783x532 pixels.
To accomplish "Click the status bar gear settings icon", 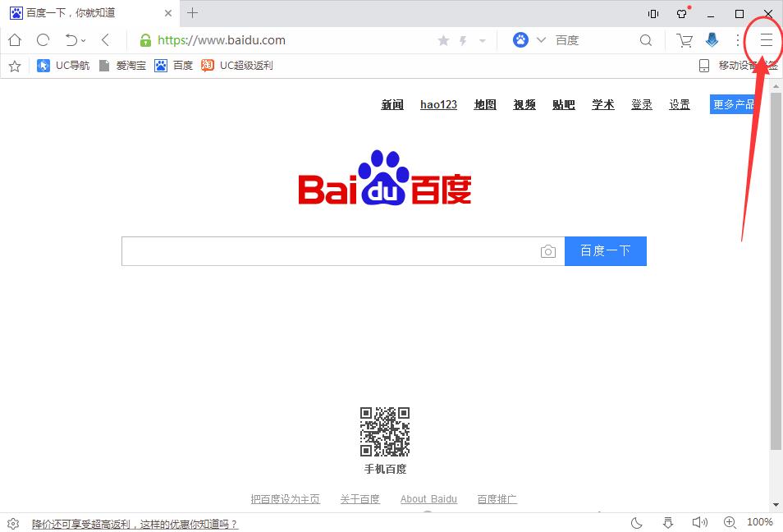I will 13,524.
